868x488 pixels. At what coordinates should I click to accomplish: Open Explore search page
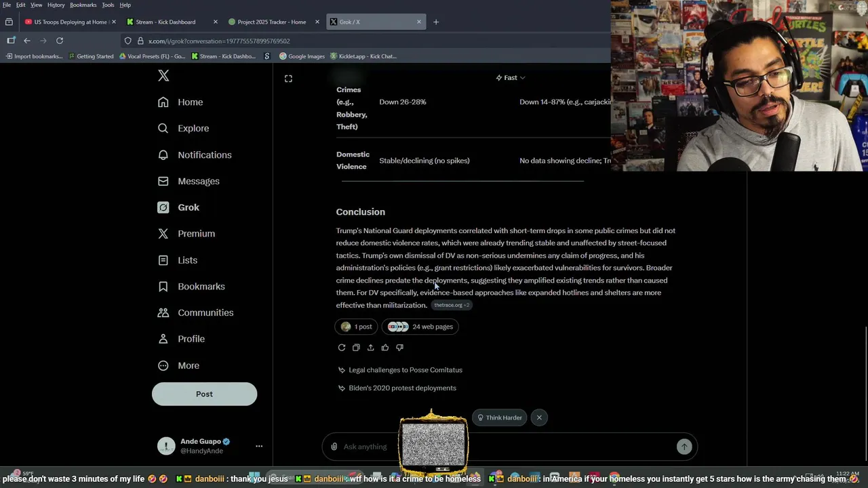(x=183, y=128)
